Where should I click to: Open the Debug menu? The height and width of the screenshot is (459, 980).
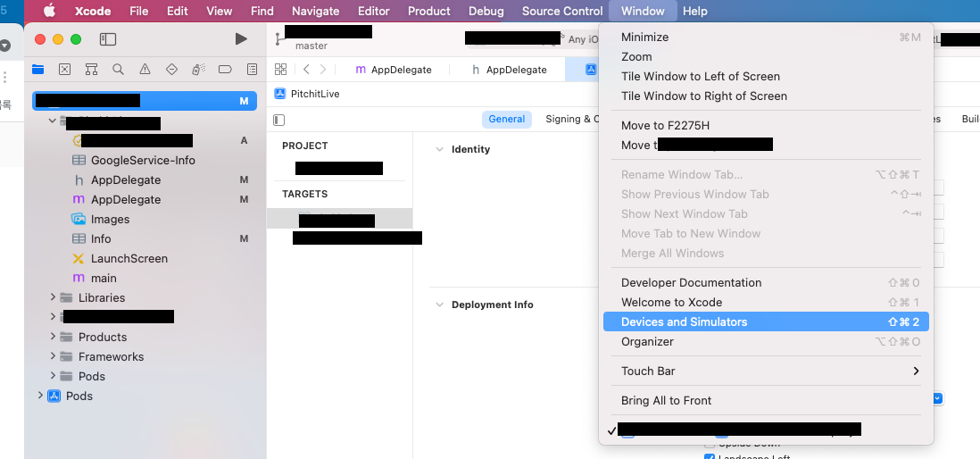(486, 11)
